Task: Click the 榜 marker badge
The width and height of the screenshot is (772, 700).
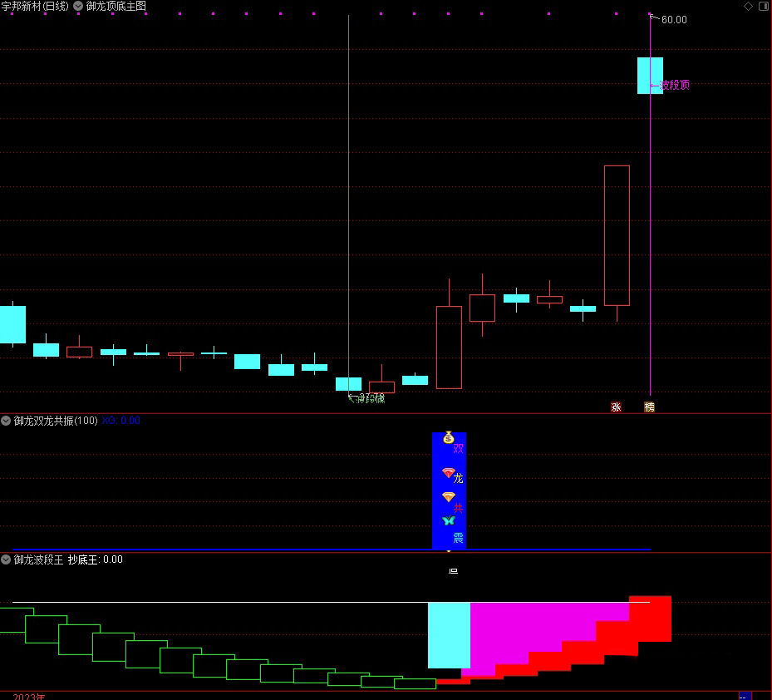Action: 649,407
